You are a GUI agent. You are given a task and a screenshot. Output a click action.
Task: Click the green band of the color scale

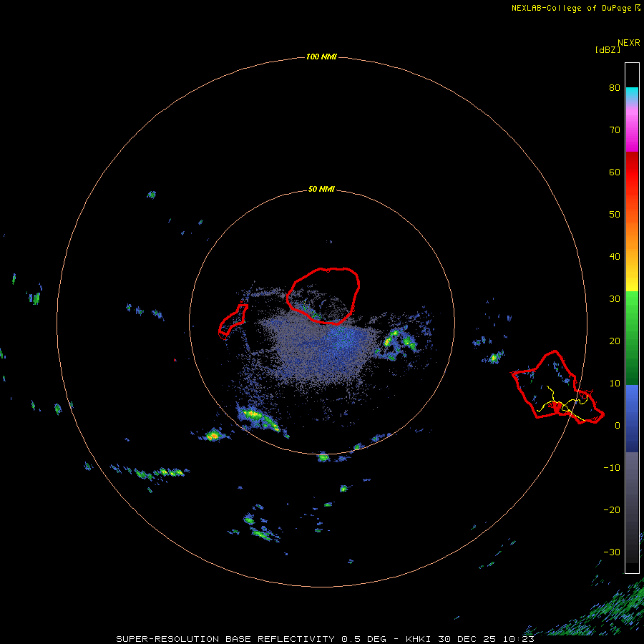pos(632,337)
